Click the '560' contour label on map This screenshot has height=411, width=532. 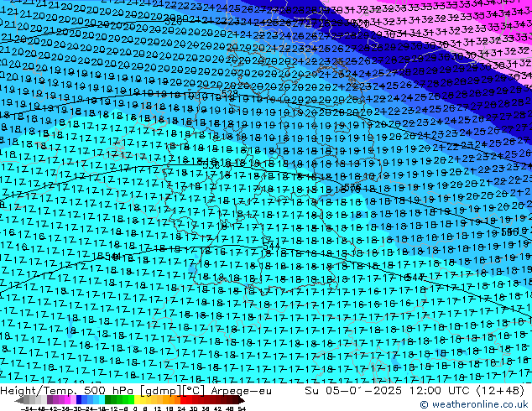pos(509,232)
